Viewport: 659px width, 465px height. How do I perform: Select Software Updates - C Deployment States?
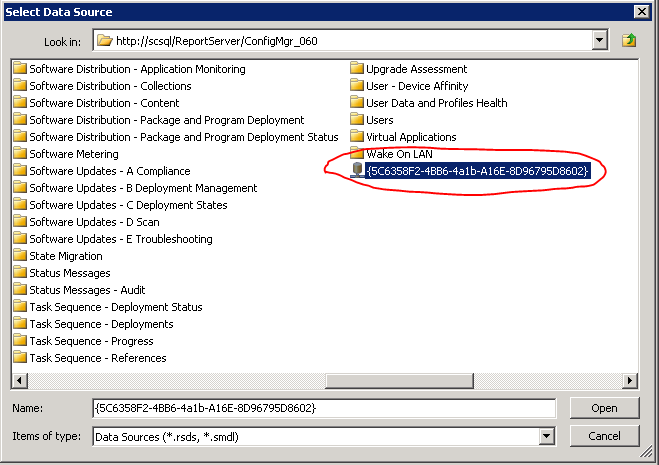(x=128, y=205)
